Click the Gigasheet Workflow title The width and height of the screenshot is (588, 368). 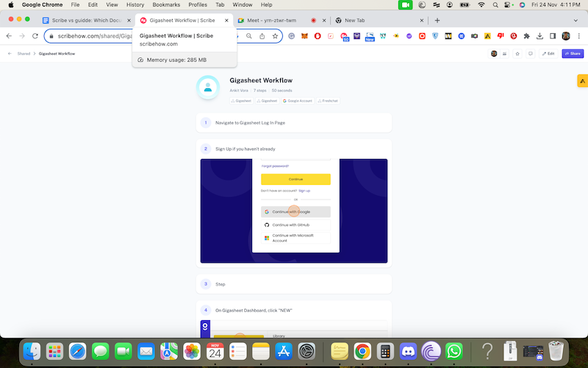(x=261, y=80)
